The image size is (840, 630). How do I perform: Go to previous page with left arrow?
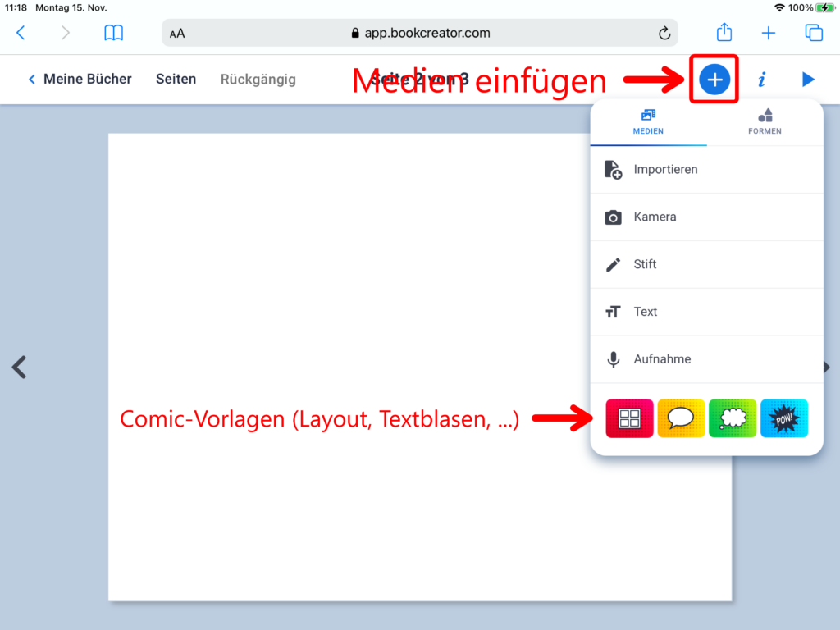[x=20, y=367]
